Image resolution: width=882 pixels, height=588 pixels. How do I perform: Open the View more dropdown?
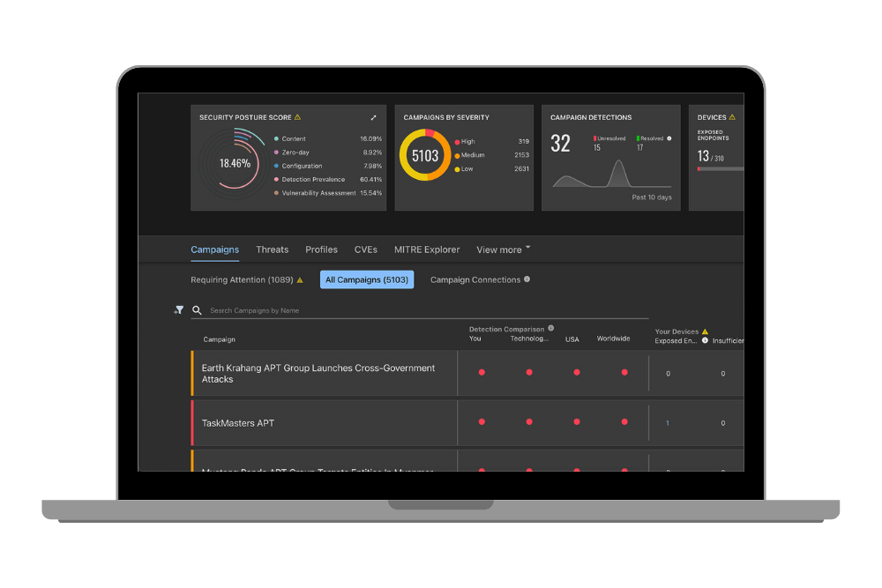504,249
